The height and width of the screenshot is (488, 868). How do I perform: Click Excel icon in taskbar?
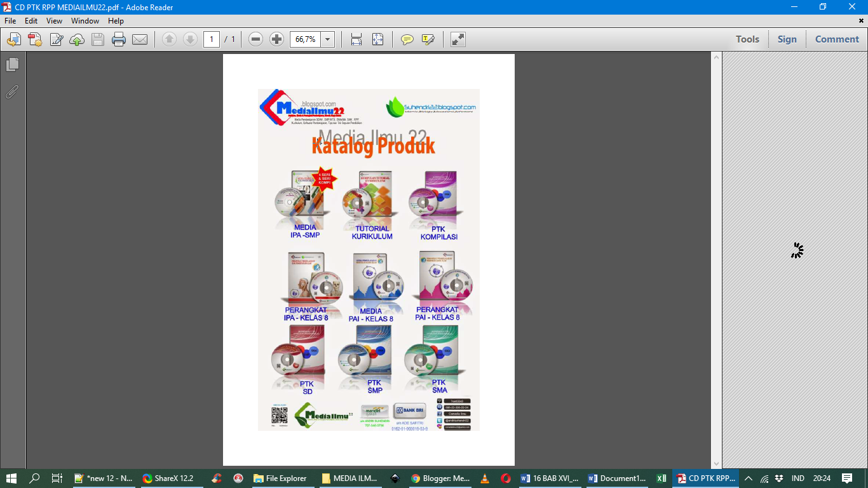click(x=661, y=478)
